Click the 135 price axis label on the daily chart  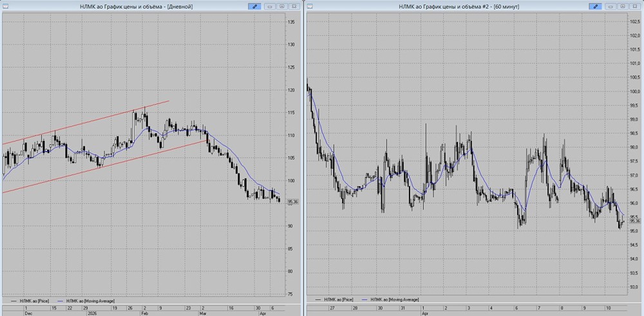pos(291,22)
